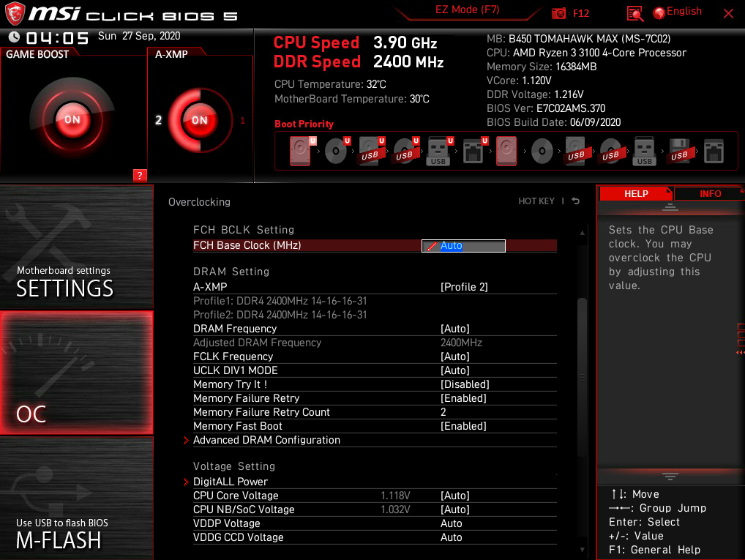Expand Advanced DRAM Configuration submenu

[266, 440]
